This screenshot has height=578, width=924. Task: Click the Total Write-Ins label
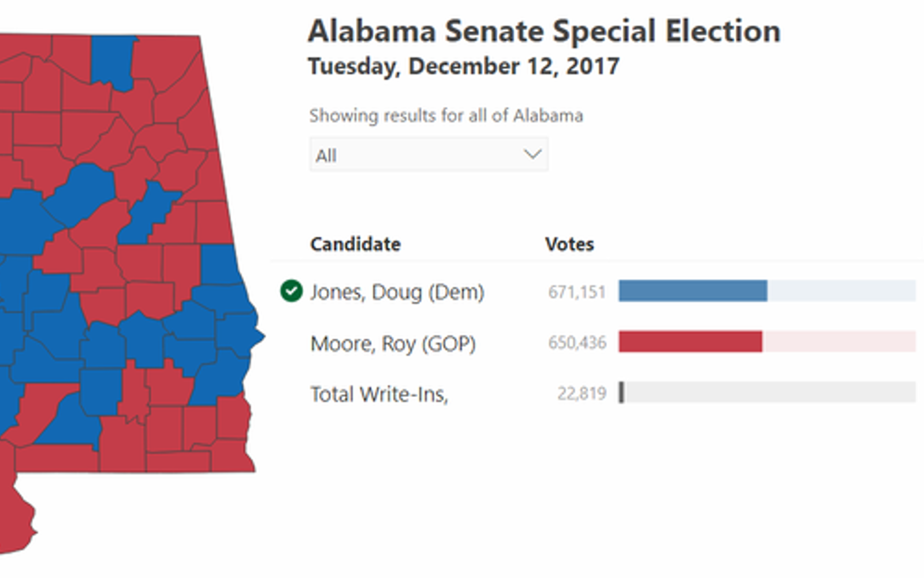click(x=382, y=394)
